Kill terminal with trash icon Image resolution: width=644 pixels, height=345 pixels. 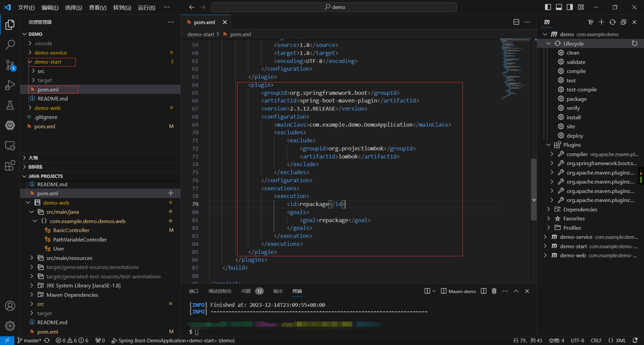coord(494,291)
